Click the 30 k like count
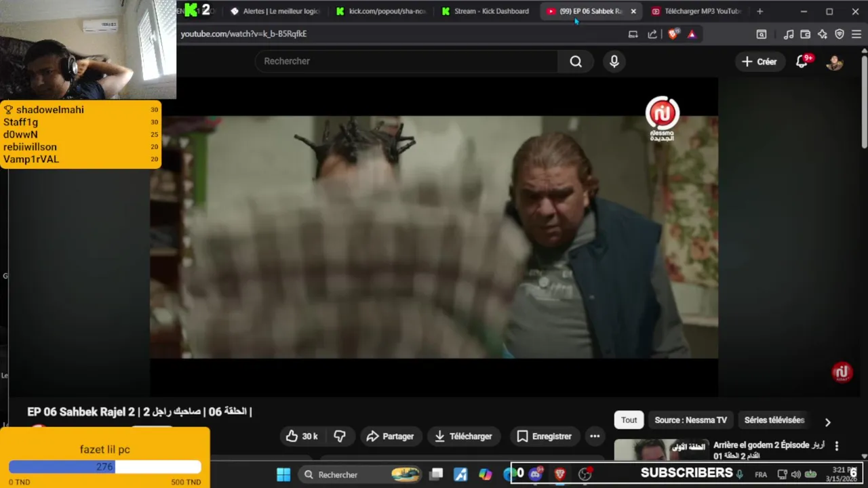This screenshot has width=868, height=488. click(310, 436)
